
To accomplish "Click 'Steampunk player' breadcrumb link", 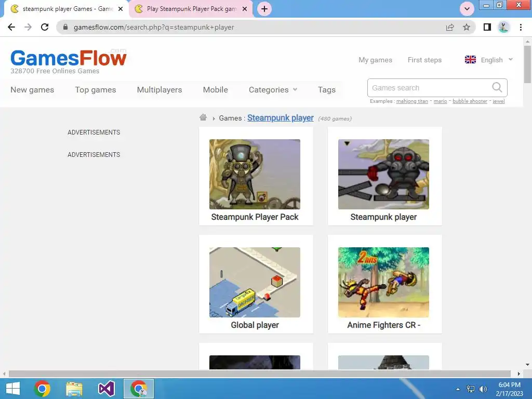I will coord(280,118).
